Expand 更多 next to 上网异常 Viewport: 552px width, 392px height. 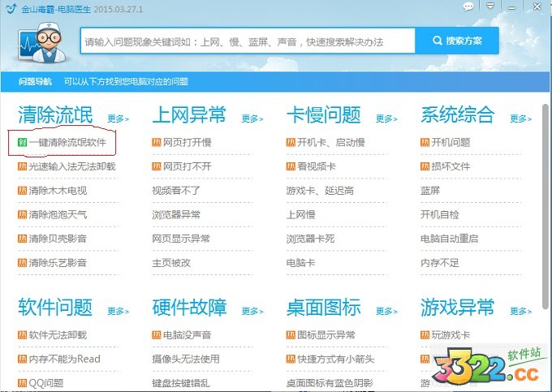(252, 118)
